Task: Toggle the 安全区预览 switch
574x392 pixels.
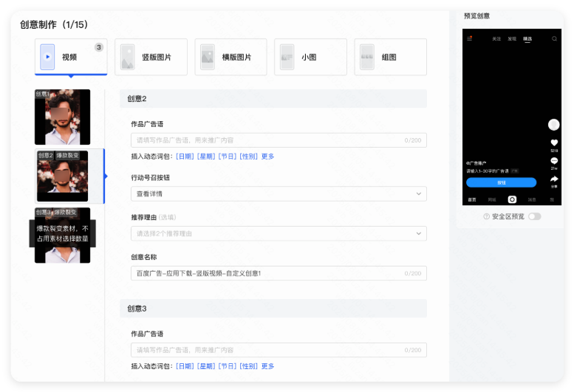Action: [x=534, y=216]
